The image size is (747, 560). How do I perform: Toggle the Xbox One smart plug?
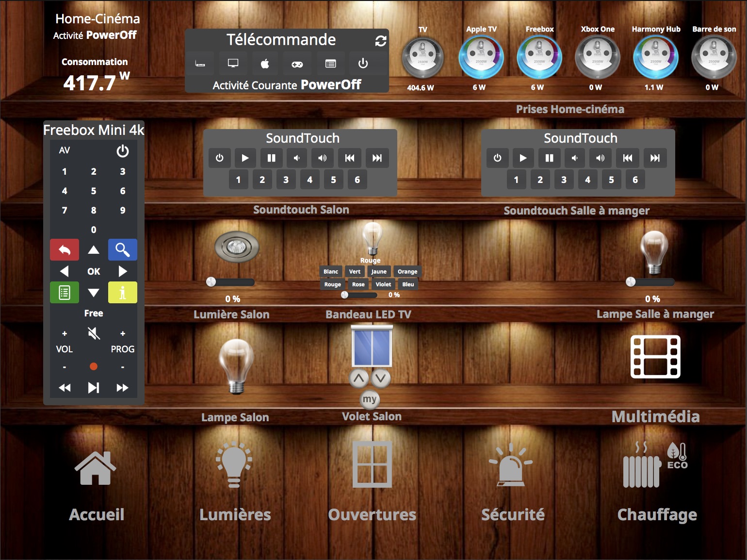[x=598, y=58]
